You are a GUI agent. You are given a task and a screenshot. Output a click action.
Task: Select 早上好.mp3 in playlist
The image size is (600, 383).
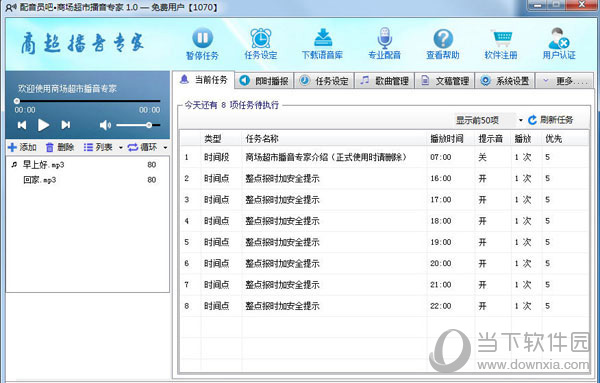pyautogui.click(x=87, y=165)
